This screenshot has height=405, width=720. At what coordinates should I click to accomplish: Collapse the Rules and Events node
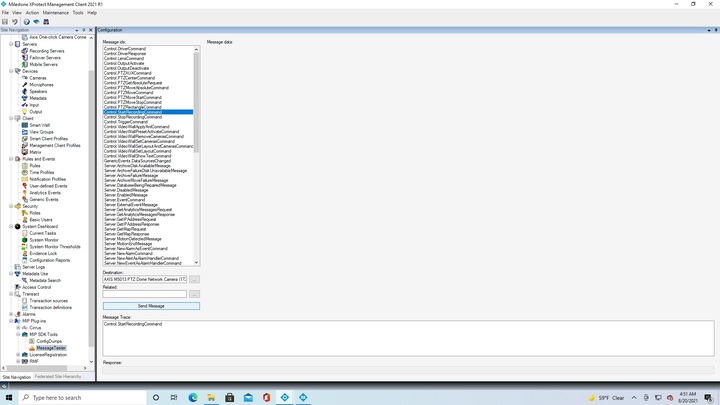coord(11,159)
